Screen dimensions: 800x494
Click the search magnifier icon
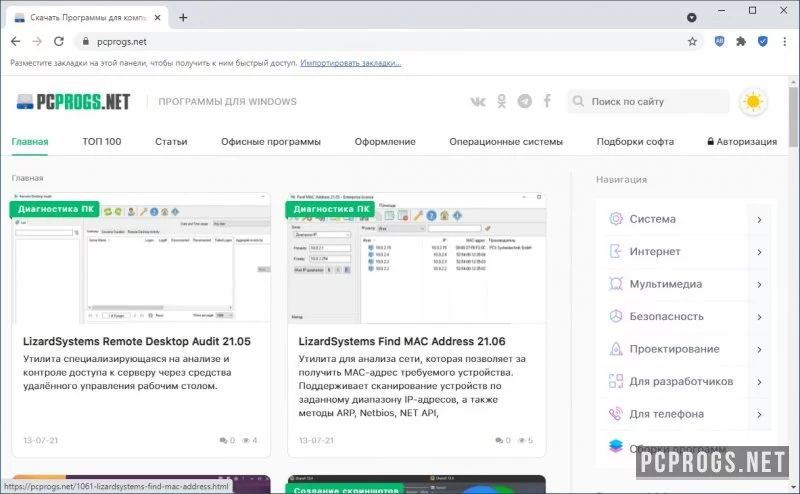coord(578,101)
